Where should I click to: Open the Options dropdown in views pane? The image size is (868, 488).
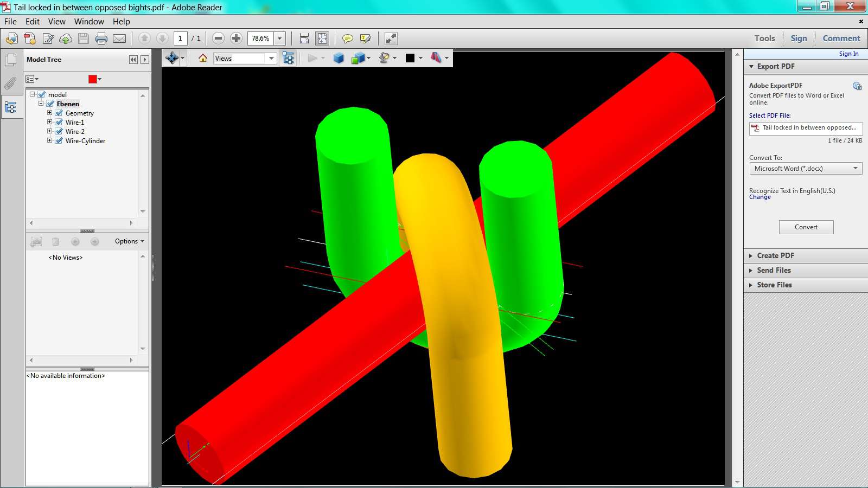(130, 241)
